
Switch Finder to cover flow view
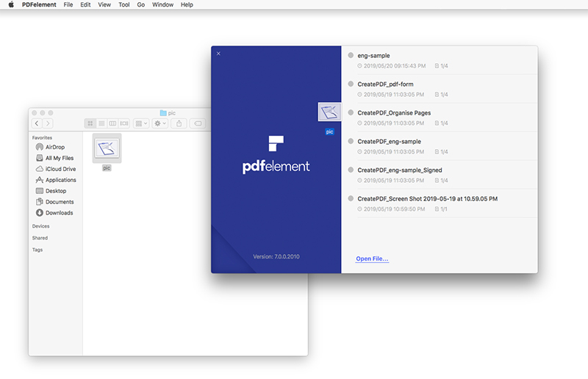(124, 123)
